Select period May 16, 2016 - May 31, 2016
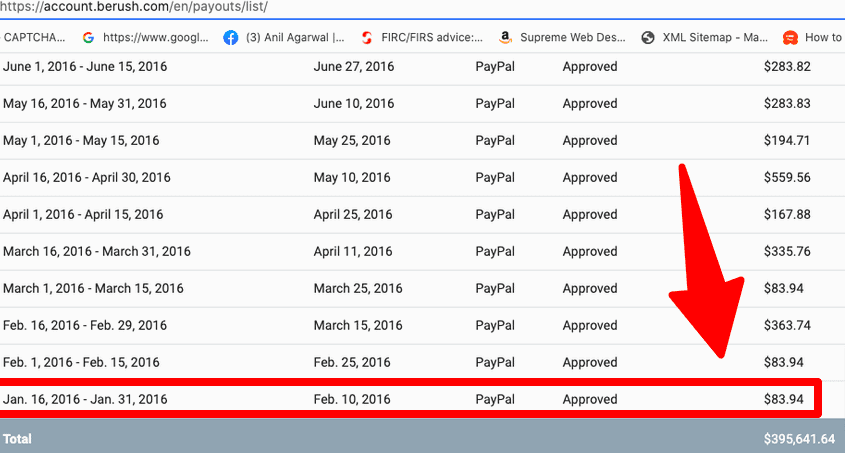Viewport: 845px width, 453px height. [85, 103]
